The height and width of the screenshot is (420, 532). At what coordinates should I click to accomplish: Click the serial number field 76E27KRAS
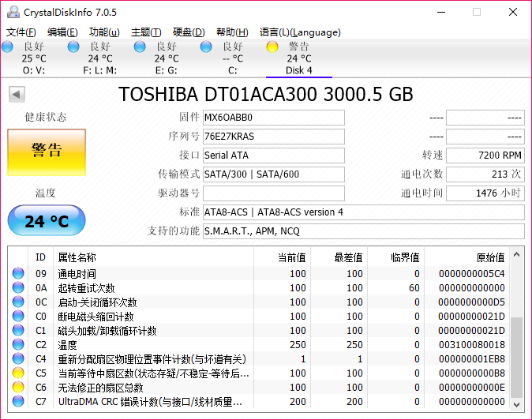[x=274, y=137]
